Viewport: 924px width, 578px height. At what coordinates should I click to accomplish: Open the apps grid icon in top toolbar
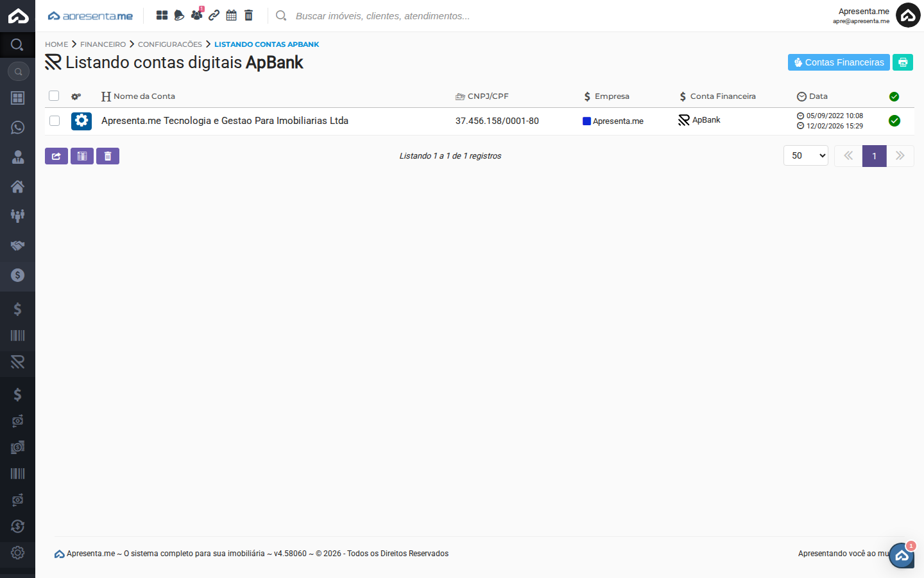pos(162,14)
